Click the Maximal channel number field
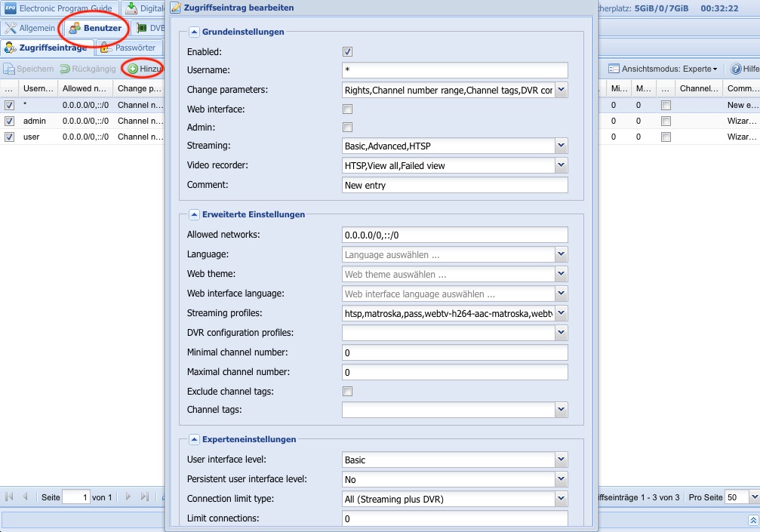Viewport: 760px width, 532px height. (x=454, y=372)
